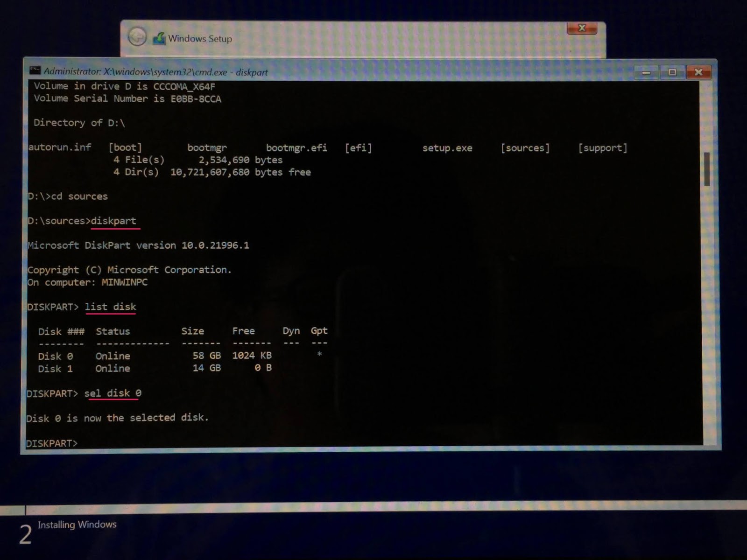Image resolution: width=747 pixels, height=560 pixels.
Task: Click the 'Volume in drive D is CCCOMA_X64F' line
Action: pyautogui.click(x=124, y=86)
